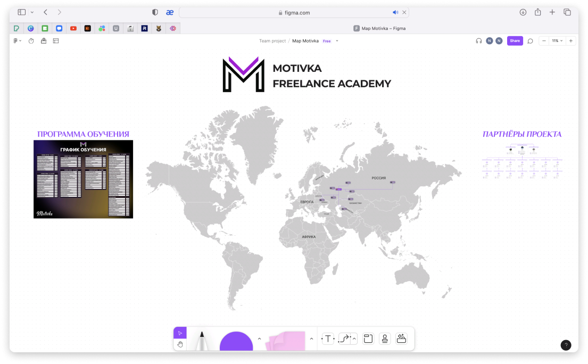The width and height of the screenshot is (588, 364).
Task: Select the purple circle shape tool
Action: pyautogui.click(x=236, y=341)
